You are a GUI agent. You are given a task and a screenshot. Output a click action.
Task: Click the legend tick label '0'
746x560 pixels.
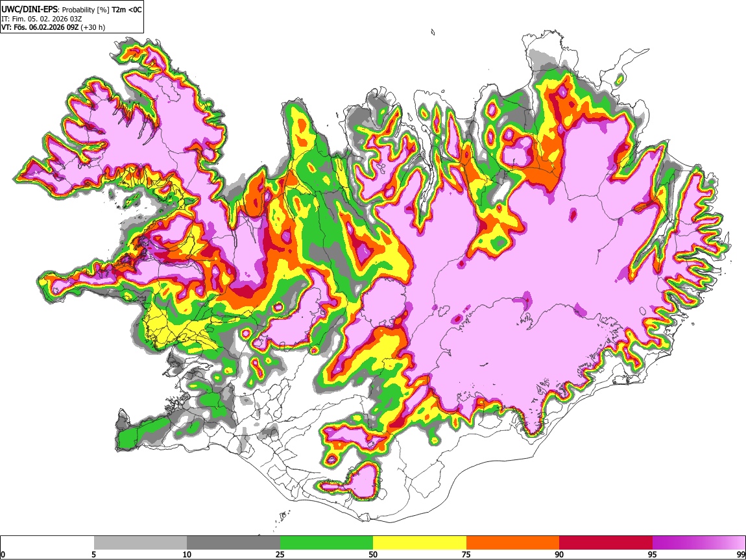[x=3, y=554]
